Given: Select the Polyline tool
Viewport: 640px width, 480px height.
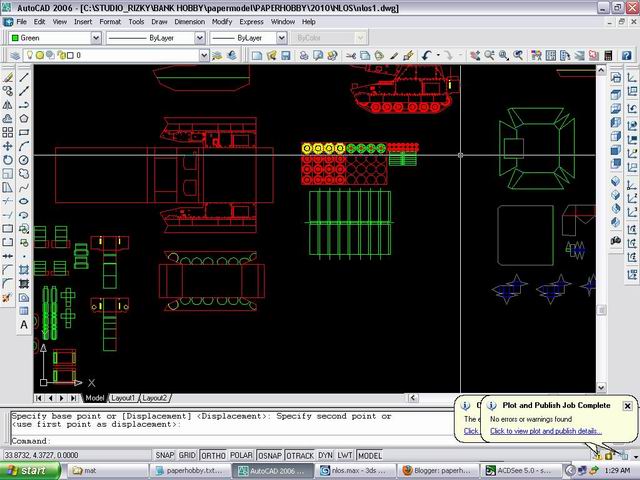Looking at the screenshot, I should (24, 105).
